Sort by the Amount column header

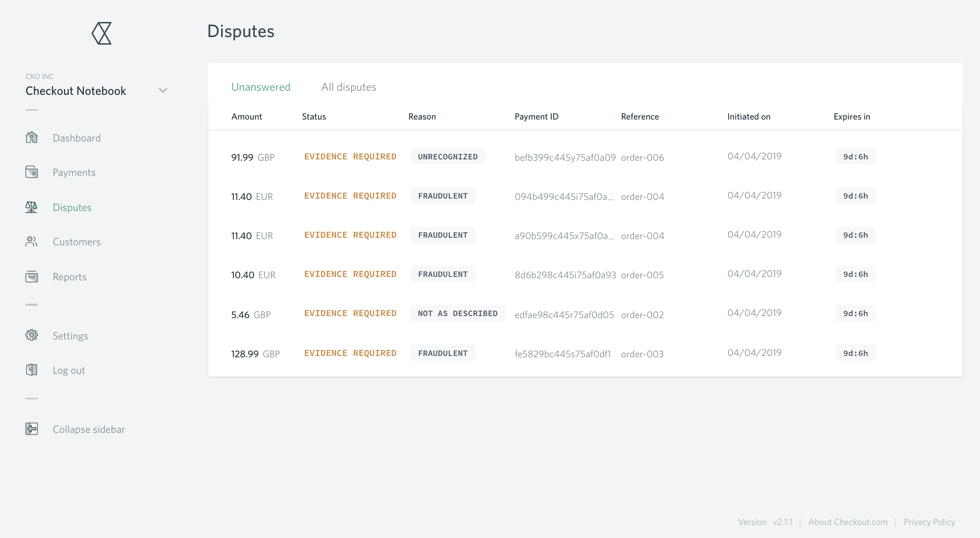coord(247,116)
